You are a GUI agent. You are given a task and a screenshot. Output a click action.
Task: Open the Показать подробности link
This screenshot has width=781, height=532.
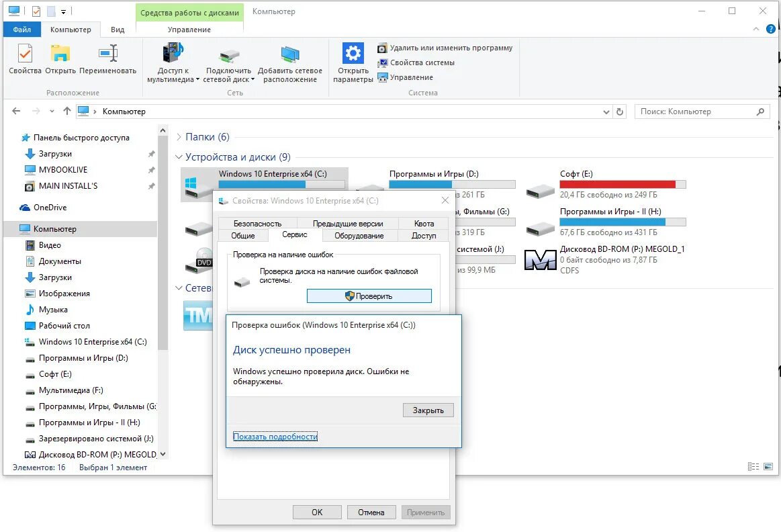click(275, 436)
